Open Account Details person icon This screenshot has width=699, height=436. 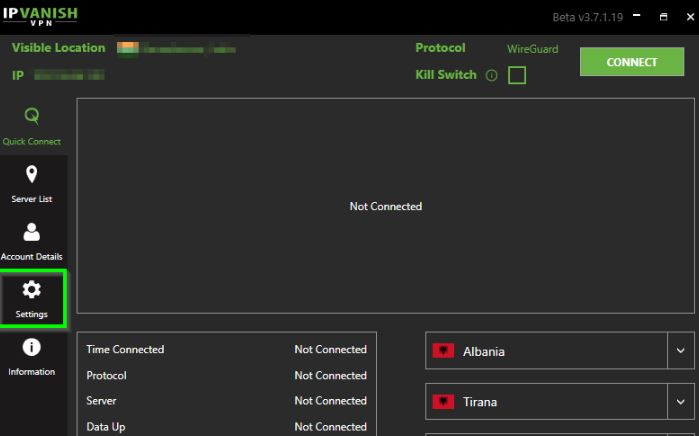[32, 232]
